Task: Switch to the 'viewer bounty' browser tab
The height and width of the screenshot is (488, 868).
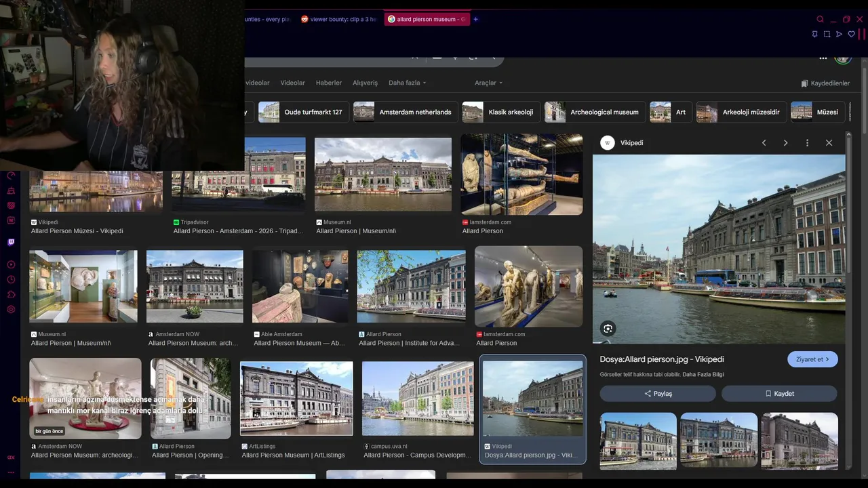Action: pyautogui.click(x=338, y=19)
